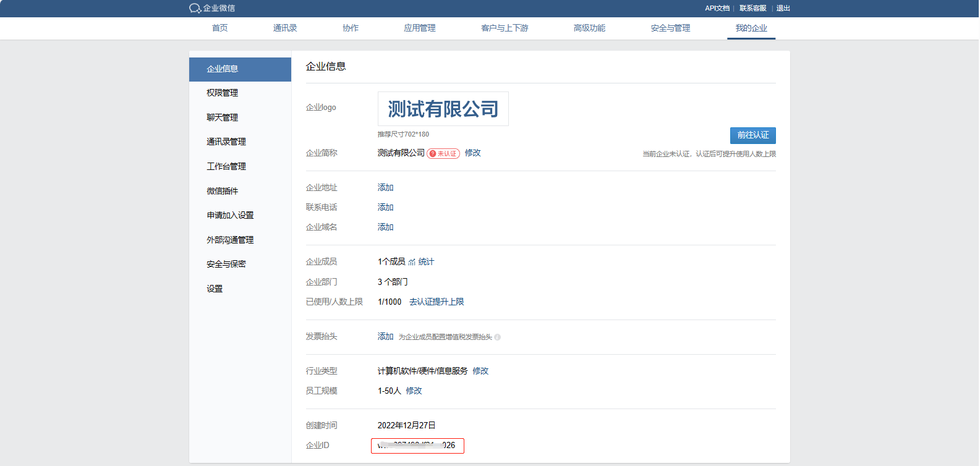Click the 企业ID value field
The image size is (980, 466).
[417, 446]
